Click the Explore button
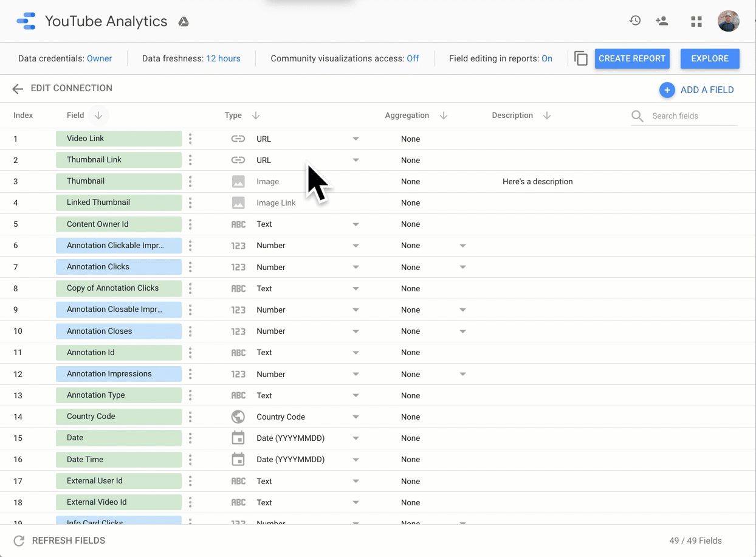This screenshot has height=557, width=756. (709, 58)
